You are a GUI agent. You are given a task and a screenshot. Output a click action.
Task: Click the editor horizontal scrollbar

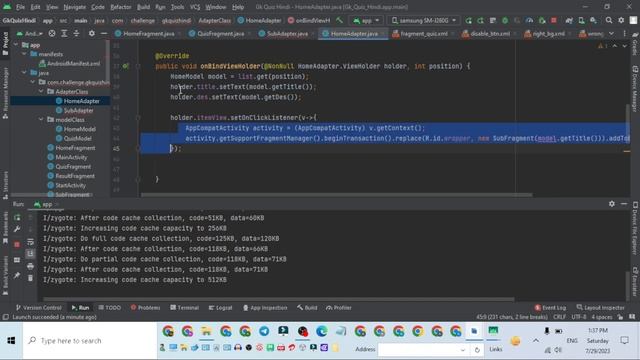[x=337, y=195]
